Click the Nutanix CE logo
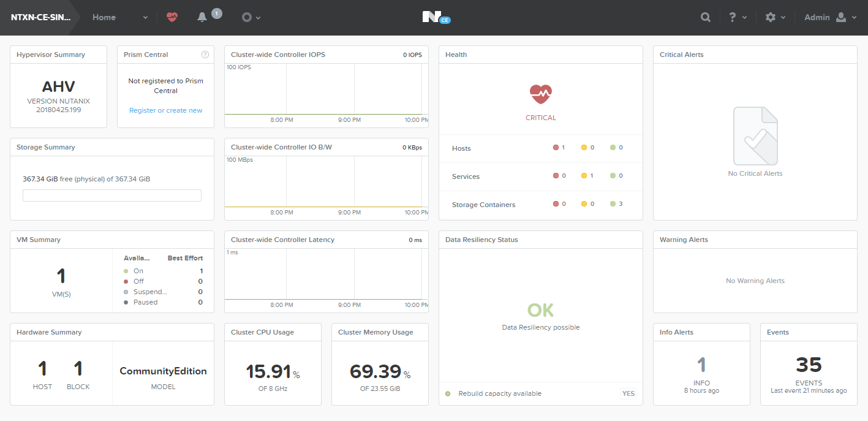Viewport: 868px width, 421px height. coord(436,17)
